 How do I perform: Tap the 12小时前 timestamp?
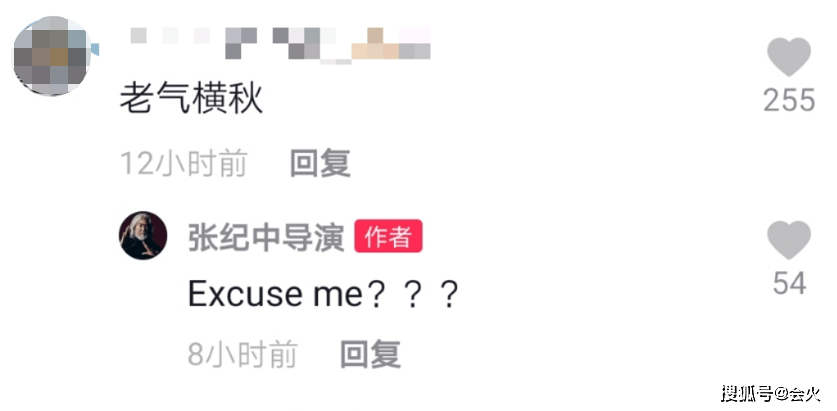click(x=184, y=163)
